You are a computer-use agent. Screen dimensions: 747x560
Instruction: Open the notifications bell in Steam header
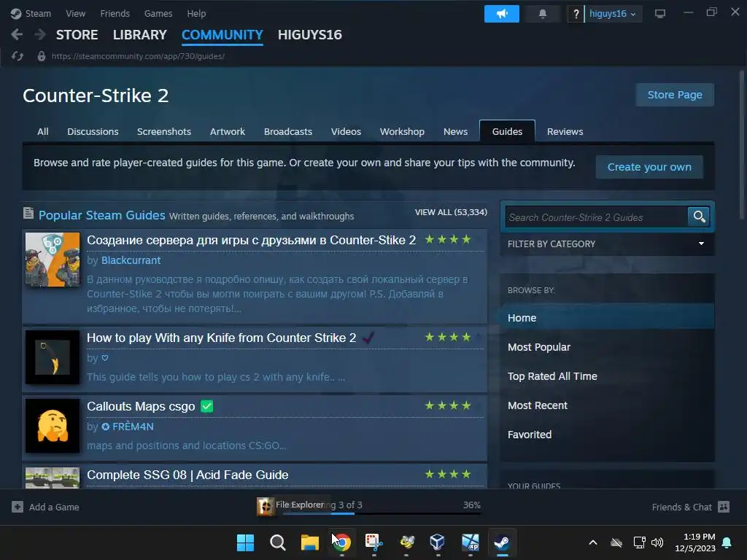pyautogui.click(x=542, y=14)
